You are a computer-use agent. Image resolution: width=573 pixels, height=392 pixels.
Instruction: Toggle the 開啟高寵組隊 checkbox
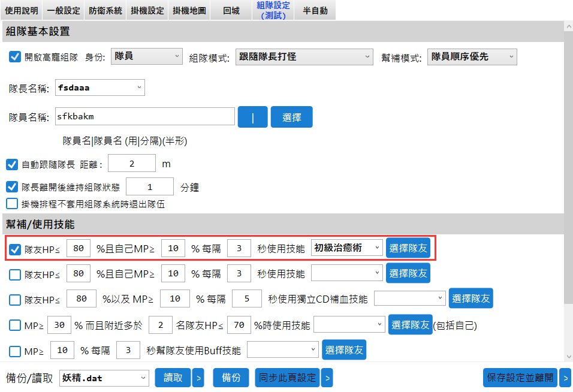[x=16, y=57]
